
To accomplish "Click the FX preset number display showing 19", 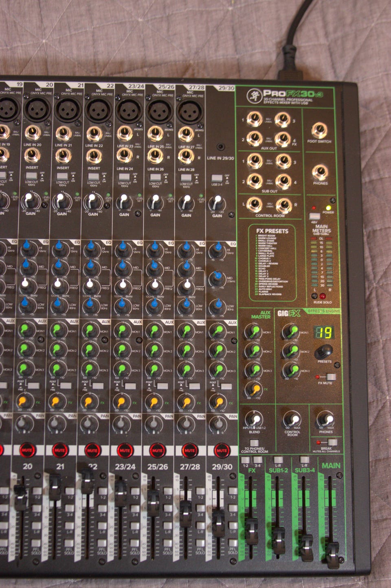I will (x=324, y=333).
